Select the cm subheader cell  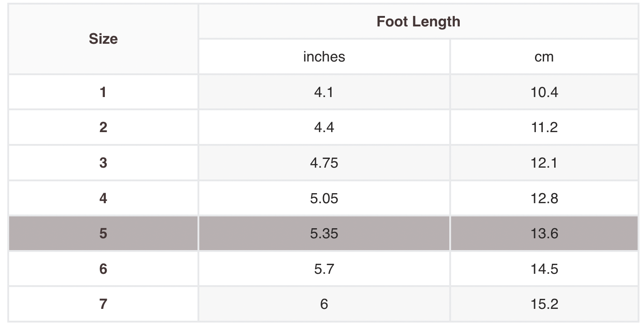(544, 56)
